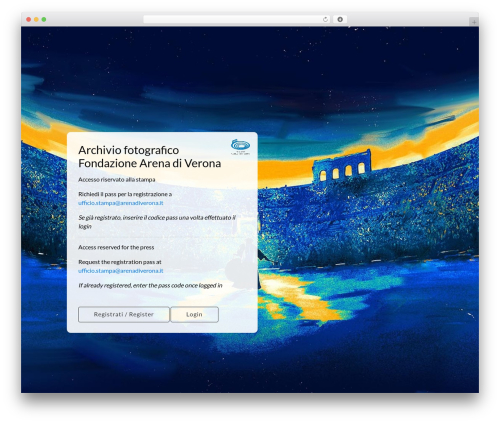Image resolution: width=500 pixels, height=423 pixels.
Task: Click the Registrati / Register button
Action: click(124, 314)
